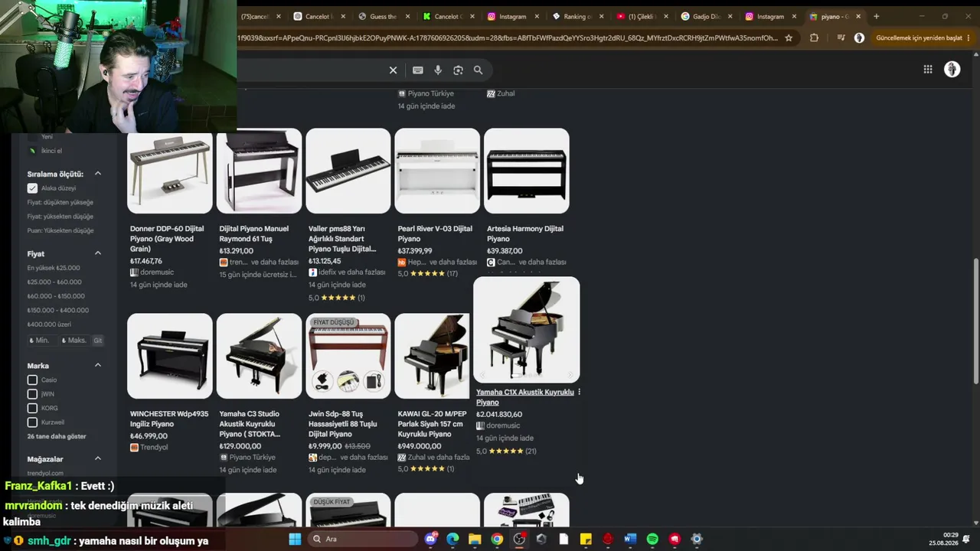The width and height of the screenshot is (980, 551).
Task: Switch to the Kick Cancelot tab
Action: click(x=450, y=16)
